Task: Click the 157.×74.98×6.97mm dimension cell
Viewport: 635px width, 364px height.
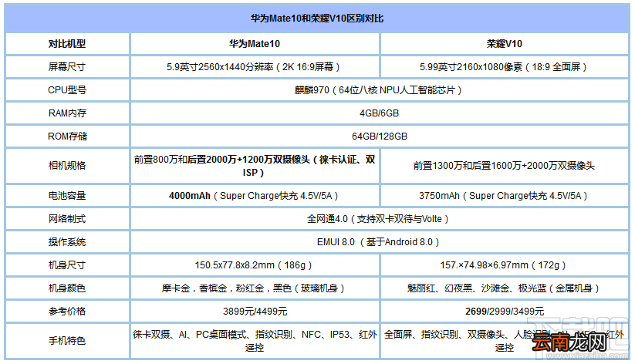Action: tap(505, 265)
